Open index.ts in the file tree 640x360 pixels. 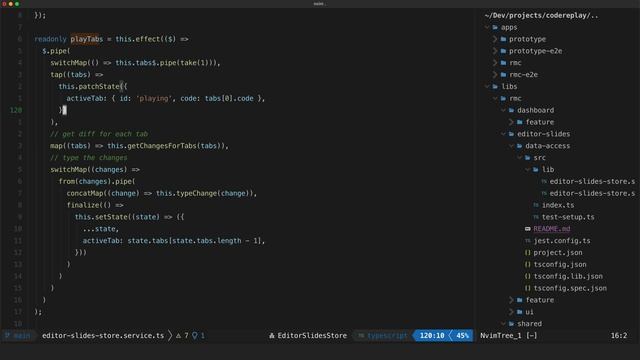click(558, 205)
